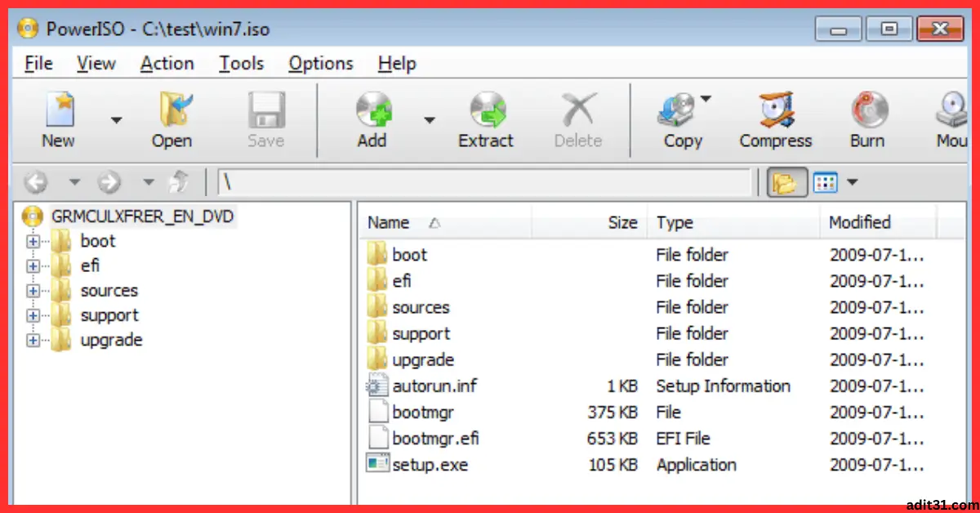The height and width of the screenshot is (513, 980).
Task: Open the Help menu
Action: click(x=397, y=64)
